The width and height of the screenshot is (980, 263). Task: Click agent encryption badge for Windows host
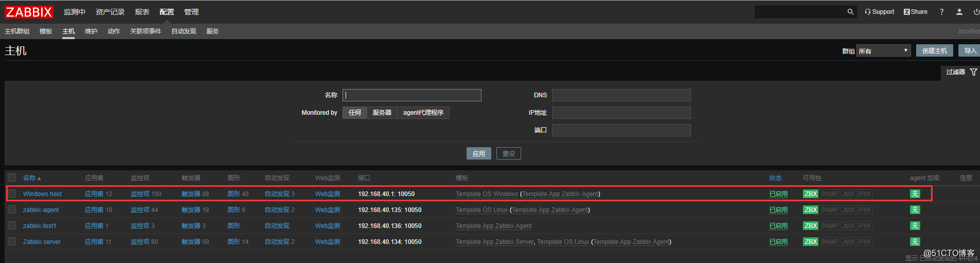pyautogui.click(x=915, y=194)
